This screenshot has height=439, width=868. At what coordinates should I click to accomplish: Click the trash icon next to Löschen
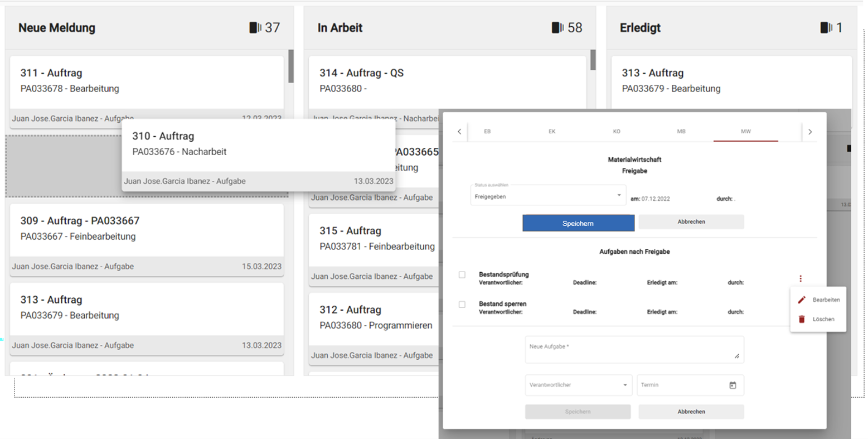[802, 320]
